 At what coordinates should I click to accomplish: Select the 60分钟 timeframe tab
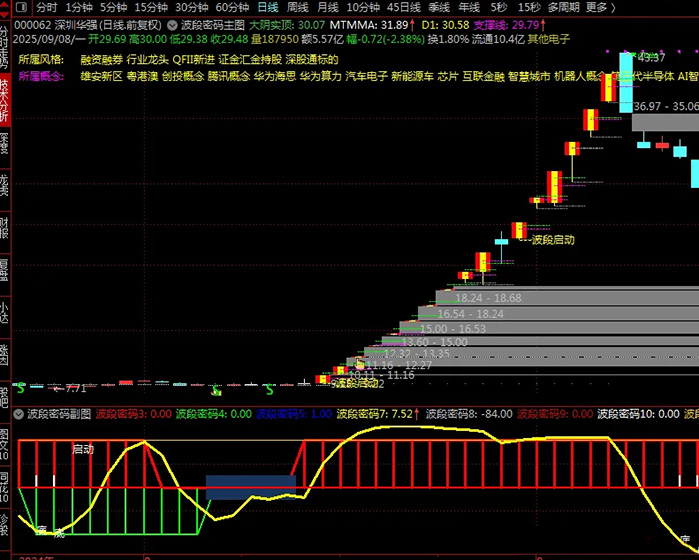(x=232, y=6)
